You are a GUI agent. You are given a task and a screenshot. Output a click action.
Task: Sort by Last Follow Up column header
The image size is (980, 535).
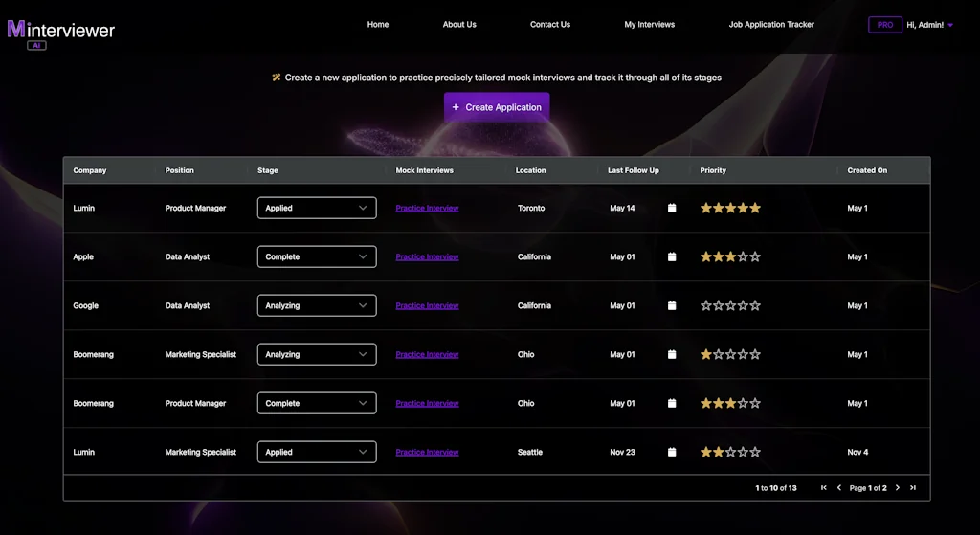(634, 170)
